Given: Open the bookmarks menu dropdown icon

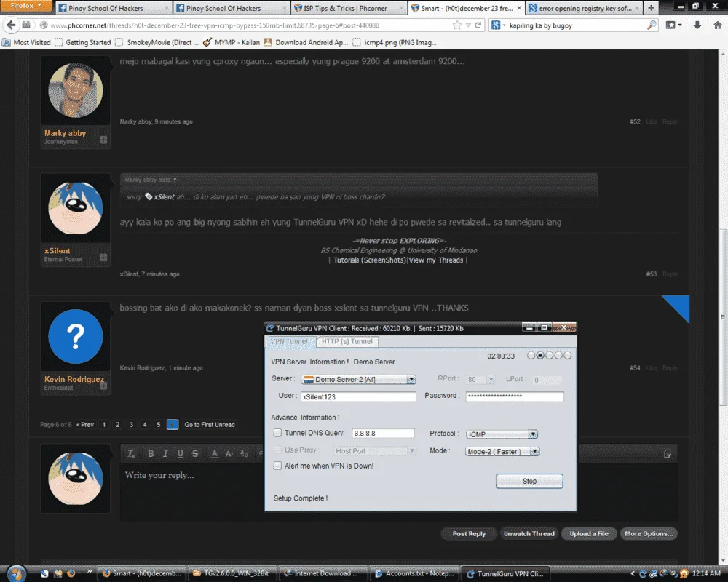Looking at the screenshot, I should (x=673, y=25).
